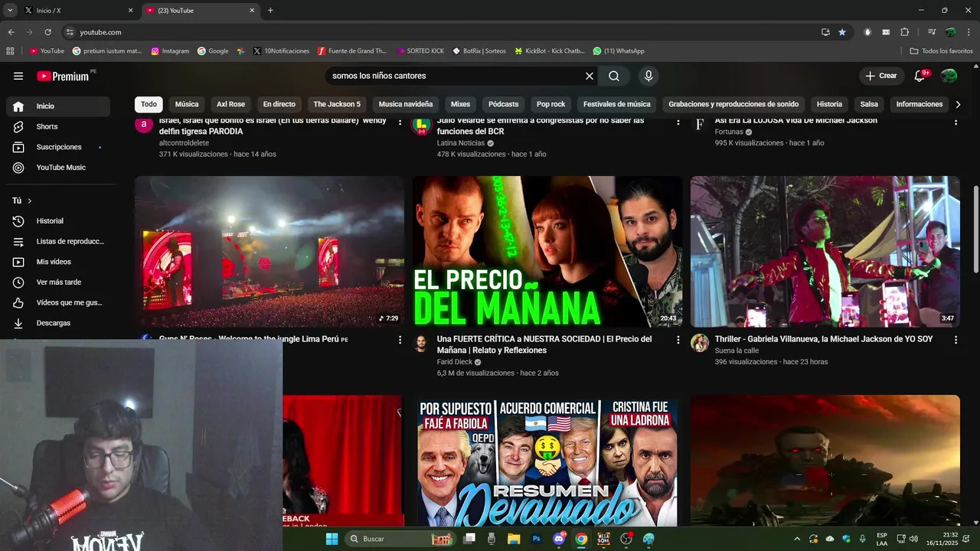Screen dimensions: 980x551
Task: Show hidden system tray icons
Action: pyautogui.click(x=797, y=539)
